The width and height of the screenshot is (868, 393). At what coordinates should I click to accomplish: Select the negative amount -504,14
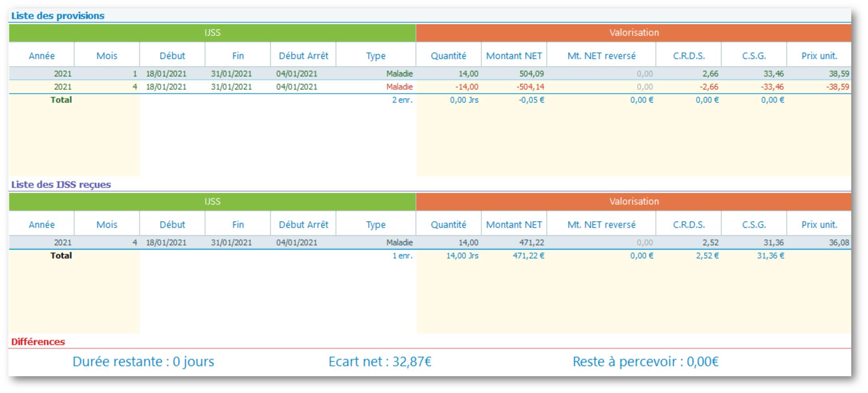click(530, 87)
